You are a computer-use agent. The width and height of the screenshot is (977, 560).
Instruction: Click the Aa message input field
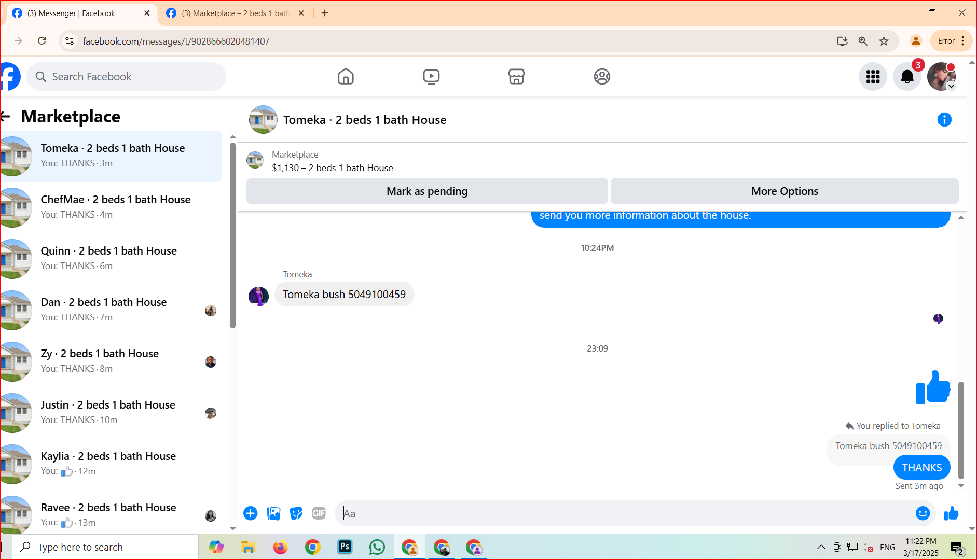(x=625, y=514)
